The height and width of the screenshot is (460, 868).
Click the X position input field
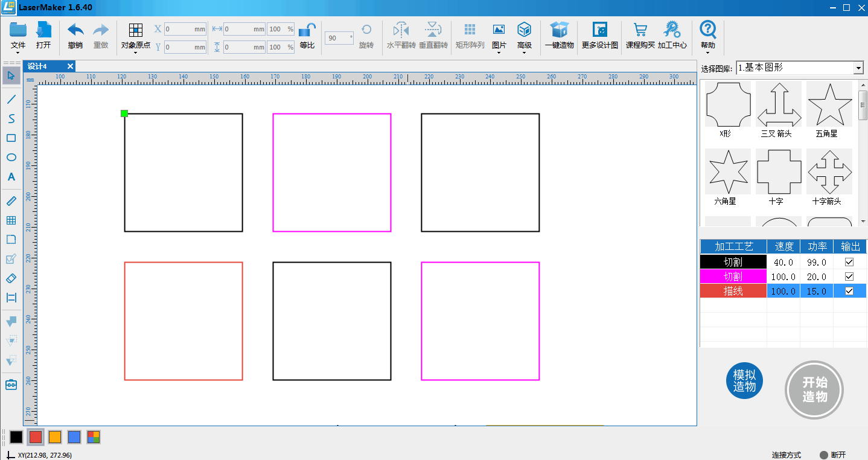(x=185, y=29)
